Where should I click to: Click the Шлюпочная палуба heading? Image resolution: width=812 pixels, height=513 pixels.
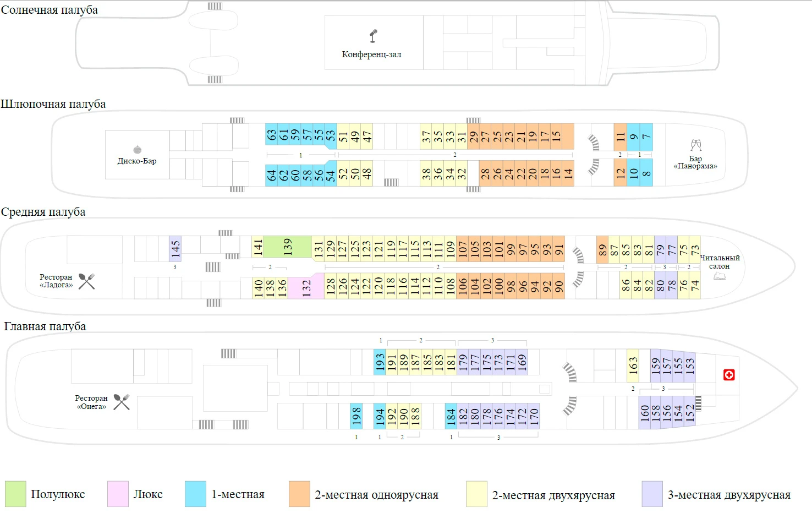point(53,104)
